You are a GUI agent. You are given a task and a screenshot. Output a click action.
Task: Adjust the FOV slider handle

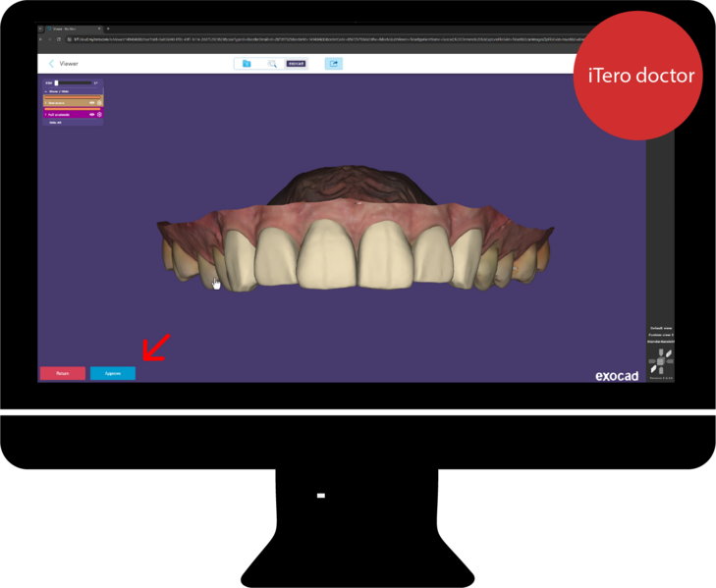pyautogui.click(x=56, y=83)
